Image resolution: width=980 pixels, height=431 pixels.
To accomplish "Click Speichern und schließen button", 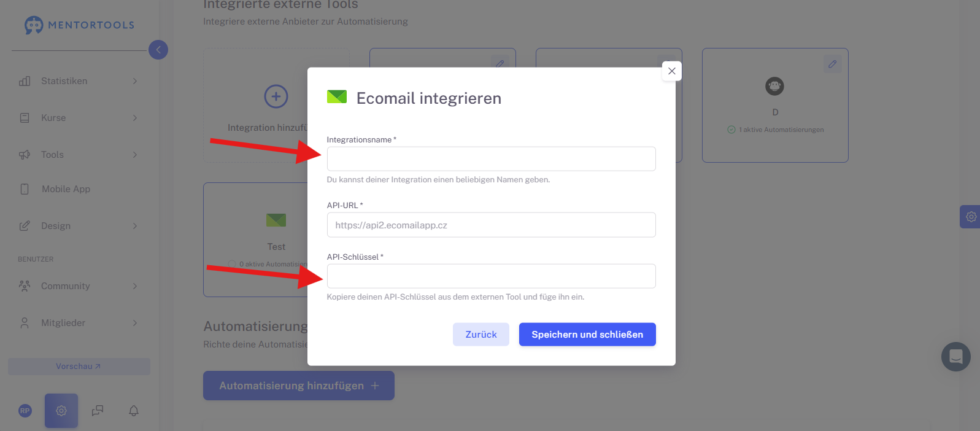I will (x=587, y=335).
